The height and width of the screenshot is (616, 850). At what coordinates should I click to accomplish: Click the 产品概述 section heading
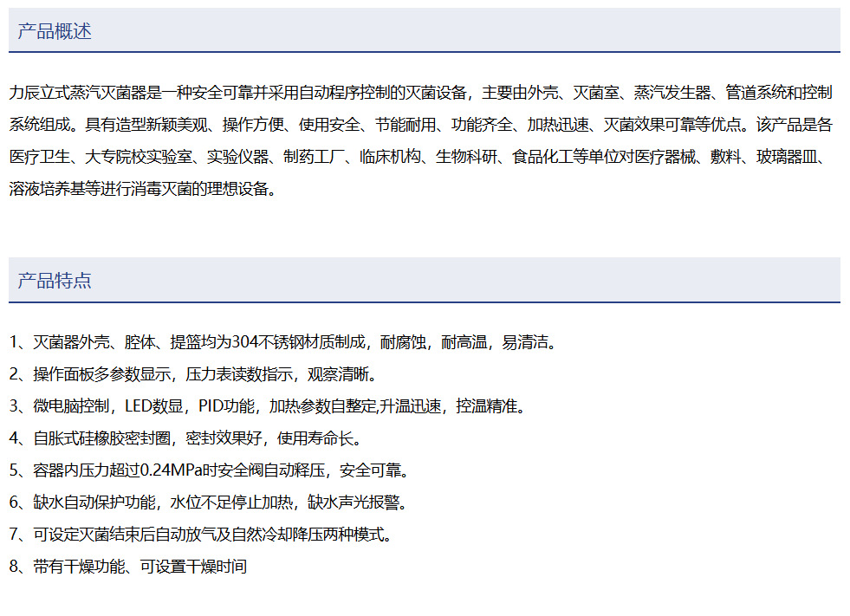click(55, 31)
